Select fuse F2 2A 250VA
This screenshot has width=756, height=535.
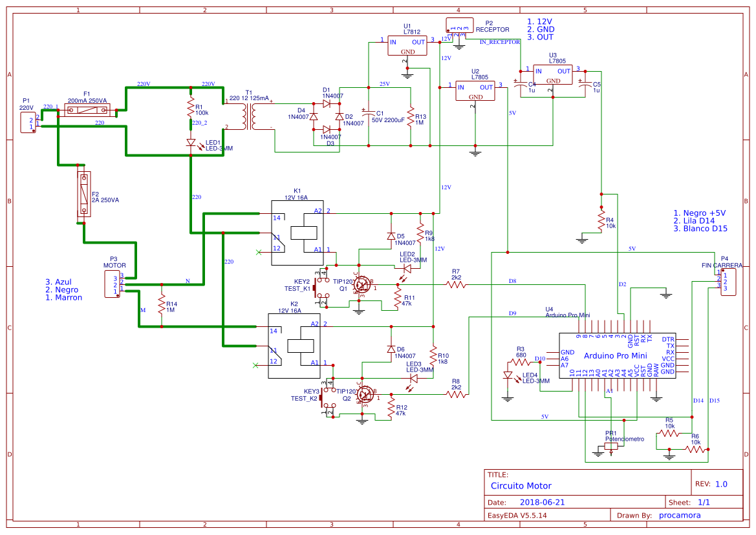(x=84, y=194)
